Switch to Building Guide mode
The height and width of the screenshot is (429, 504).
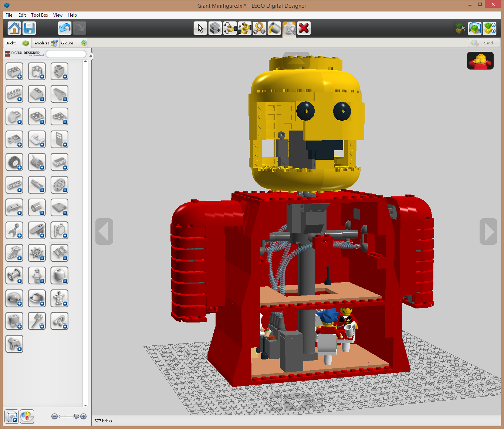[x=490, y=28]
